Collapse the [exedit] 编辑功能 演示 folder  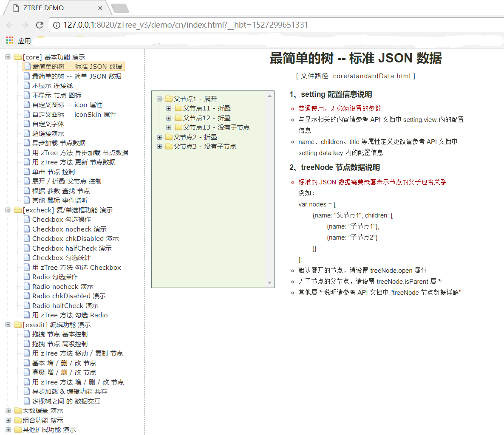click(x=8, y=325)
